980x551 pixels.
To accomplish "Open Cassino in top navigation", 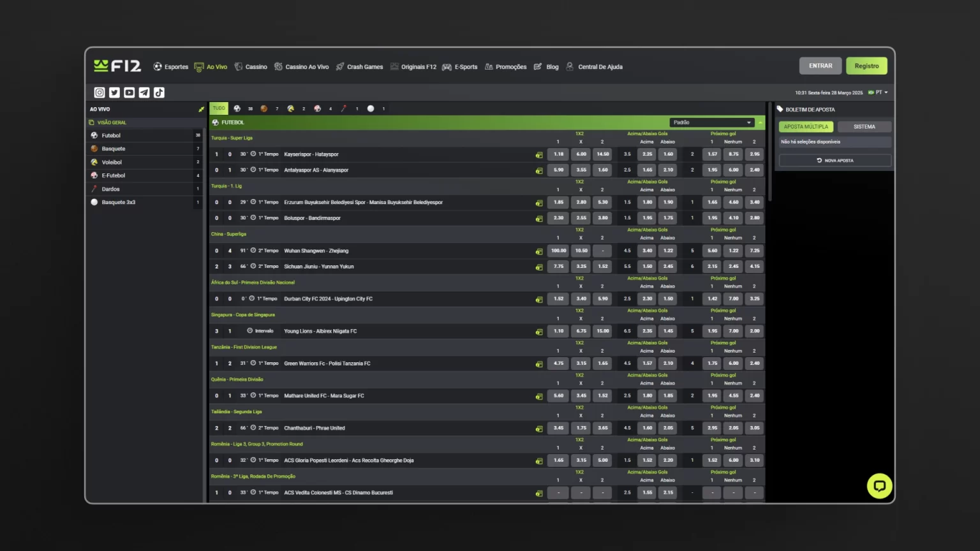I will (251, 66).
